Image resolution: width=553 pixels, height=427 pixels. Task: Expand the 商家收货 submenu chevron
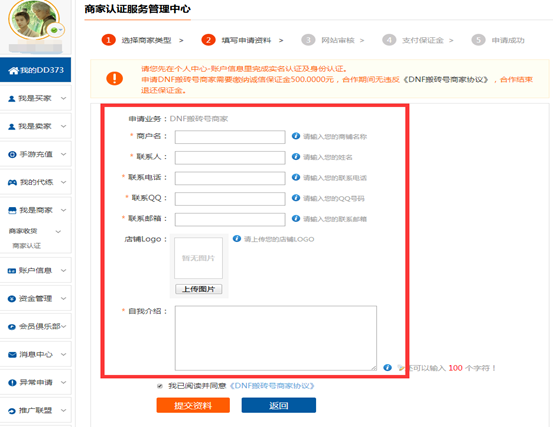tap(58, 232)
